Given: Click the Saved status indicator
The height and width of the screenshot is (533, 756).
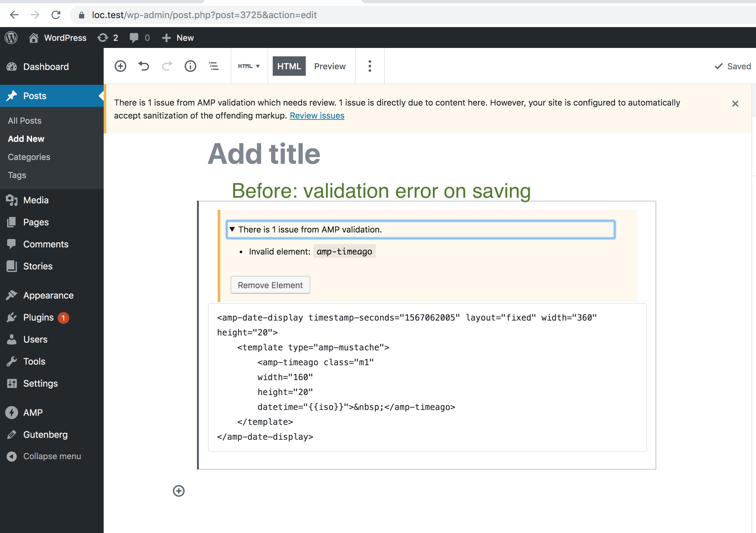Looking at the screenshot, I should coord(733,66).
